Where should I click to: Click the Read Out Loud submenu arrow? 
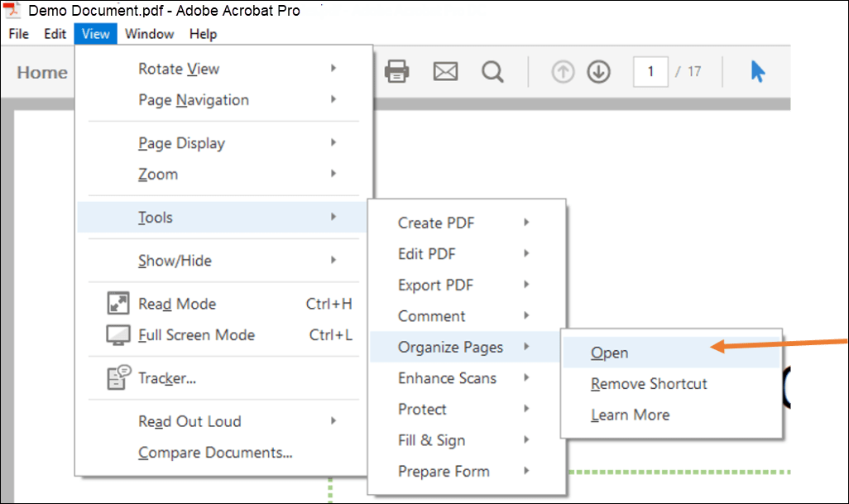point(333,420)
